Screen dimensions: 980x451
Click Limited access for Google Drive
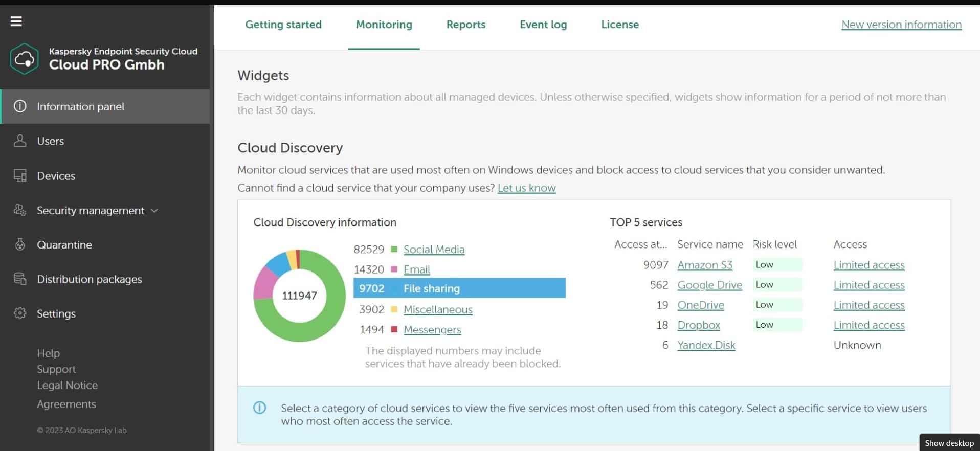pos(869,285)
